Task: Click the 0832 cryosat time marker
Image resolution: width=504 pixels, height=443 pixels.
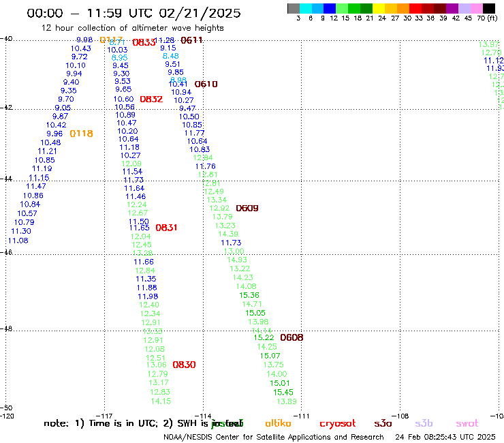Action: (151, 99)
